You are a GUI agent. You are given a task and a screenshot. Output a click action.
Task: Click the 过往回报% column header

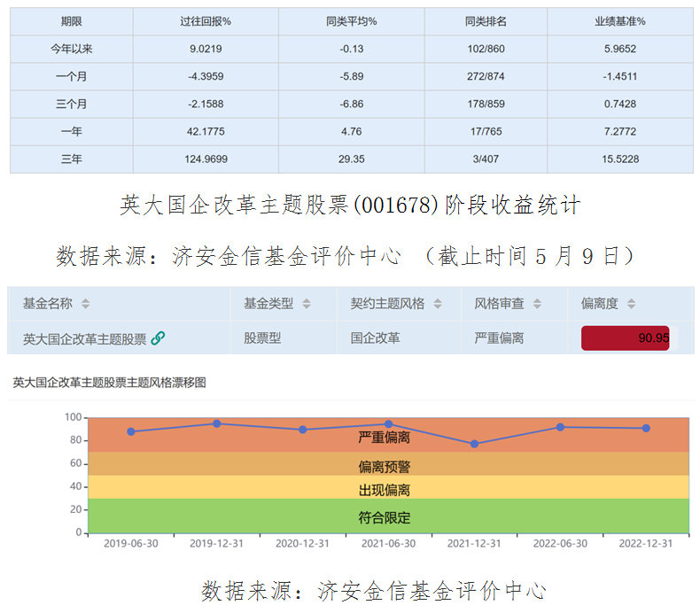tap(206, 21)
